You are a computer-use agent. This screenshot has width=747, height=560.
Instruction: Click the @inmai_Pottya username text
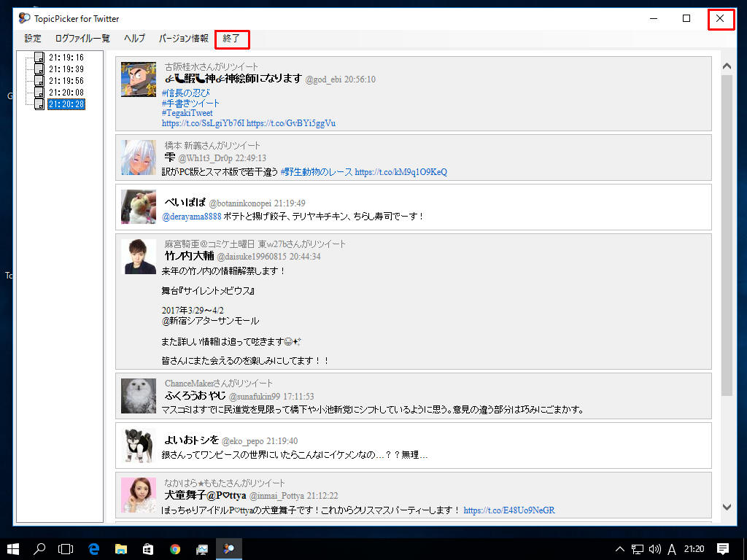[276, 496]
